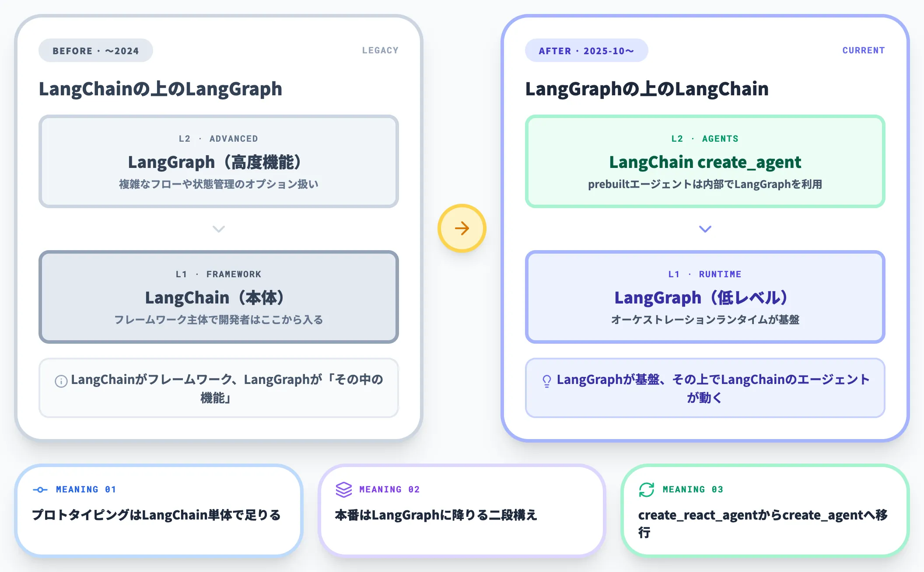Click the blue chevron in AFTER panel
The height and width of the screenshot is (572, 924).
tap(705, 229)
